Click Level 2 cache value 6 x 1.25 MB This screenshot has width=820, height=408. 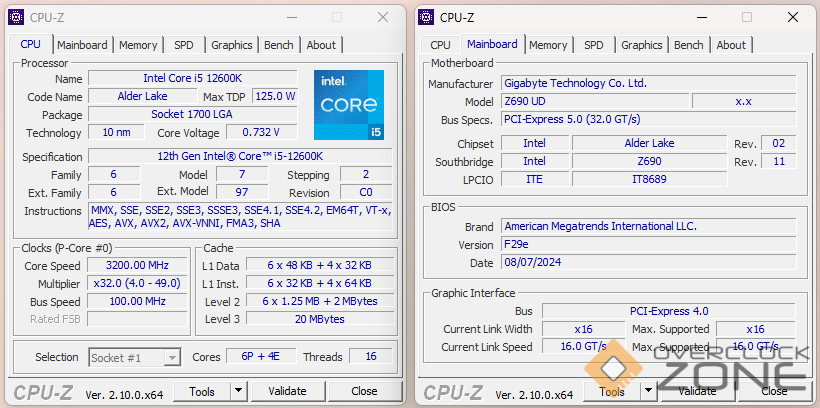pyautogui.click(x=320, y=301)
